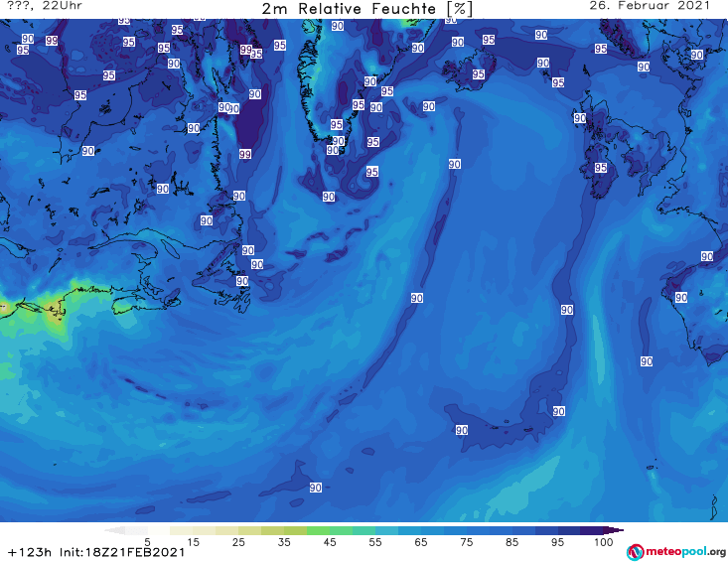
Task: Select the title '2m Relative Feuchte [%]'
Action: click(x=366, y=9)
